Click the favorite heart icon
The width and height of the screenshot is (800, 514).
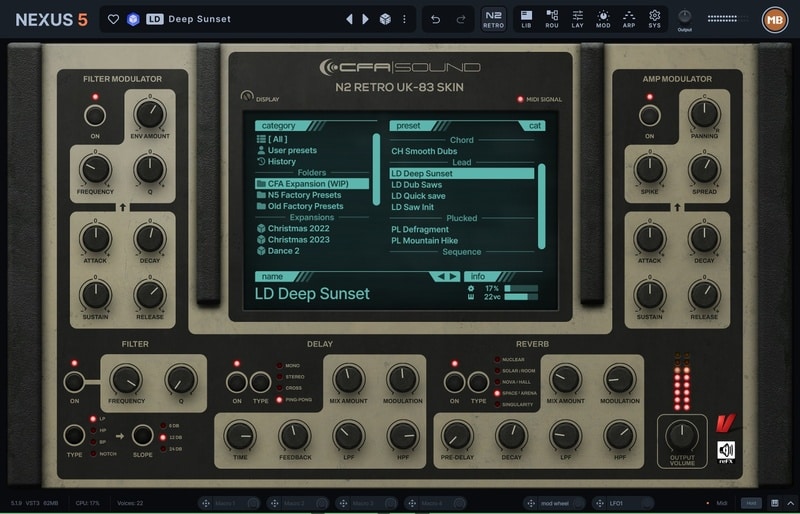pyautogui.click(x=113, y=19)
